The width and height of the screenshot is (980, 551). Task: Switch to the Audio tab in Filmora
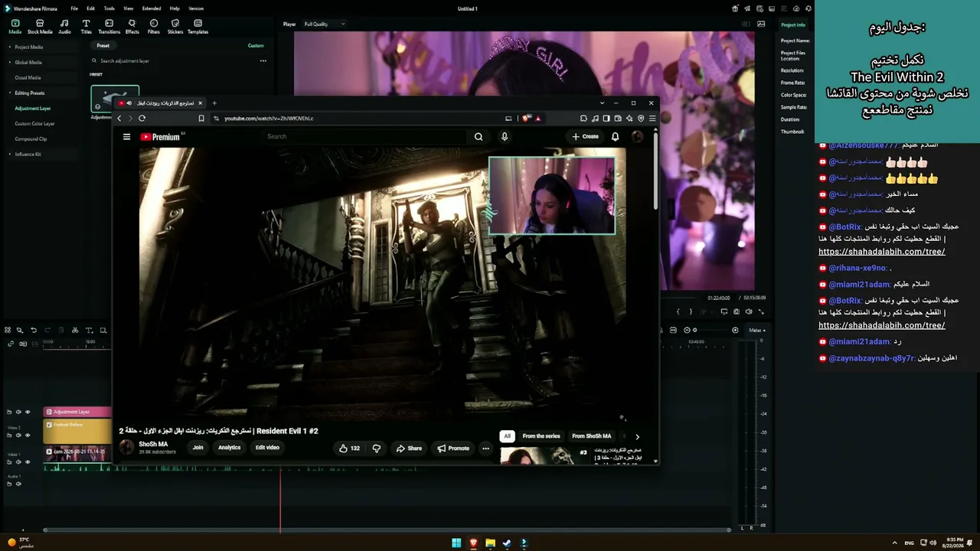click(64, 27)
